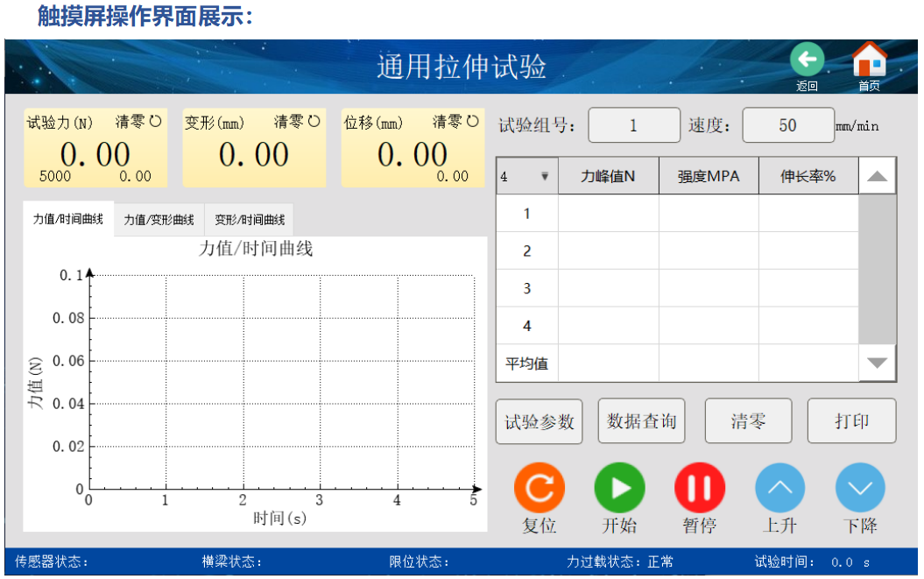
Task: Switch to 变形/时间曲线 tab
Action: point(250,220)
